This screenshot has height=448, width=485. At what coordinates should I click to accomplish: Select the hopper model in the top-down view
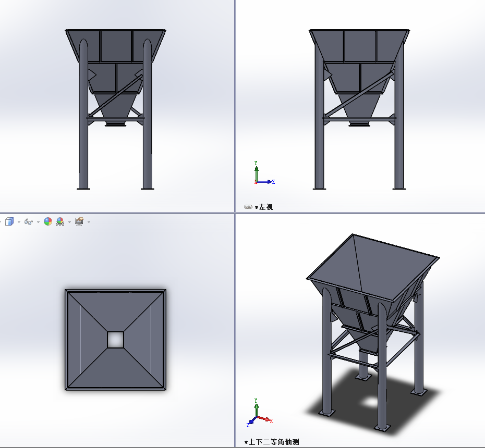pos(115,340)
